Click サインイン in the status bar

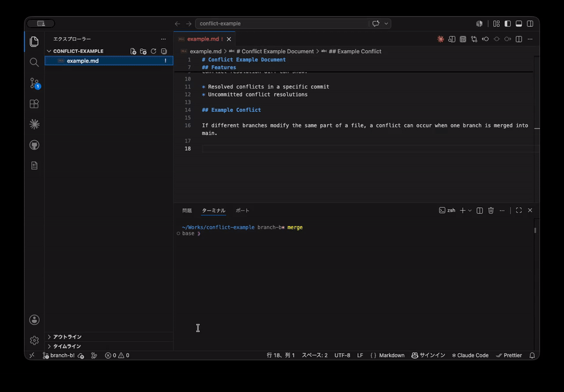[x=428, y=356]
